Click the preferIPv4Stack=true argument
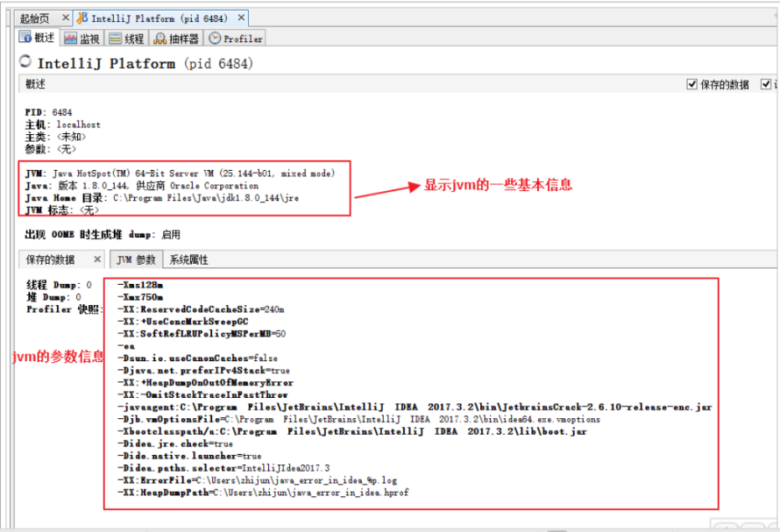The width and height of the screenshot is (780, 532). [x=203, y=370]
